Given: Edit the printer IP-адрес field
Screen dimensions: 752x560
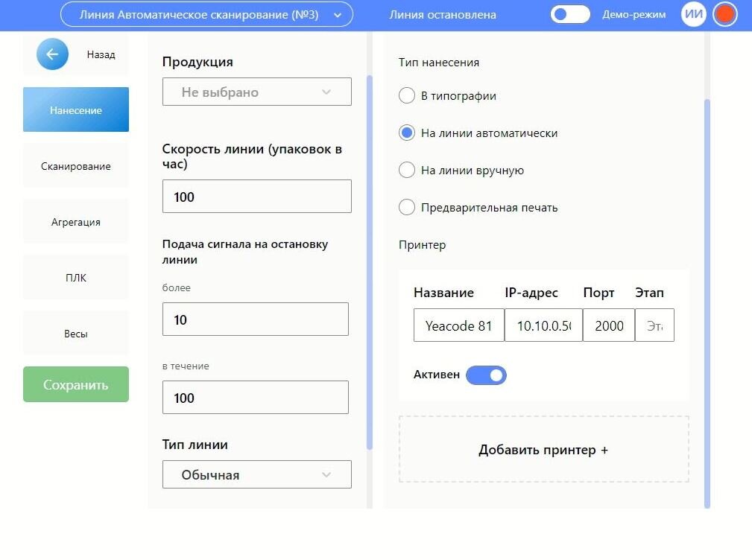Looking at the screenshot, I should [543, 325].
